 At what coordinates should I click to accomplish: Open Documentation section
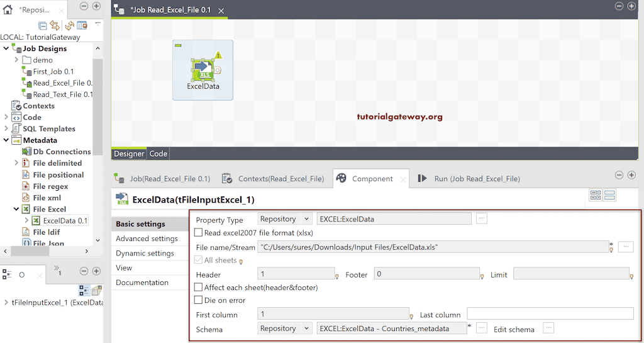(142, 283)
